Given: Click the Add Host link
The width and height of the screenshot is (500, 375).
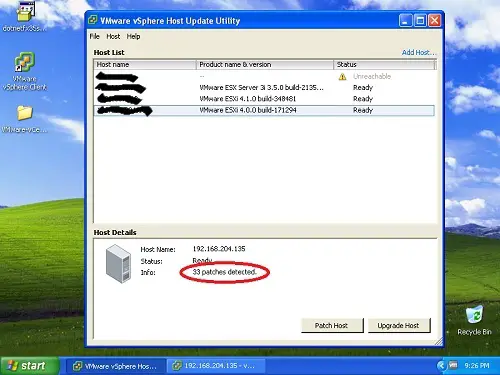Looking at the screenshot, I should click(x=419, y=52).
